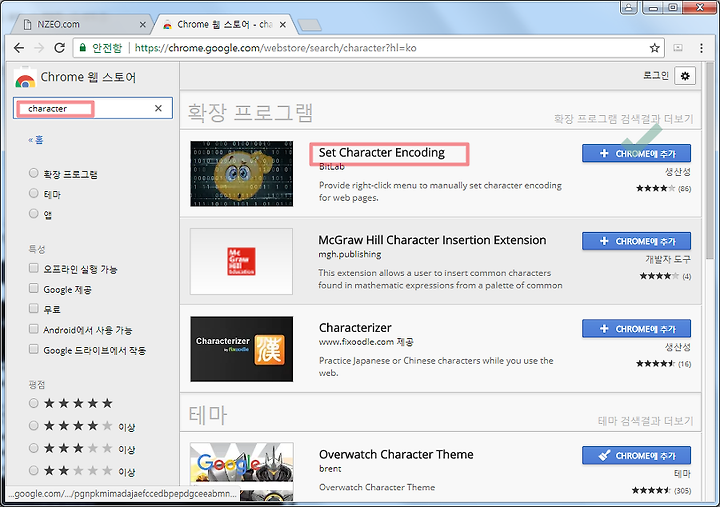Open 테마 검색결과 더보기 link

645,421
